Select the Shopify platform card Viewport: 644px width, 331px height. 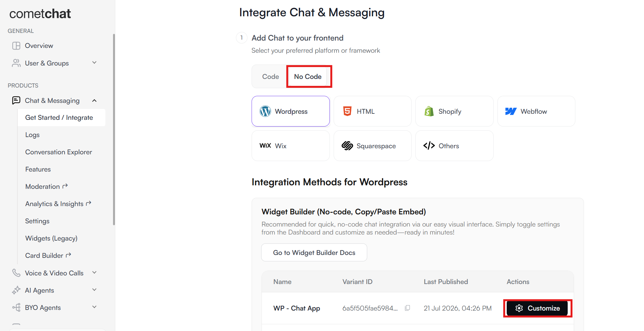[x=454, y=111]
